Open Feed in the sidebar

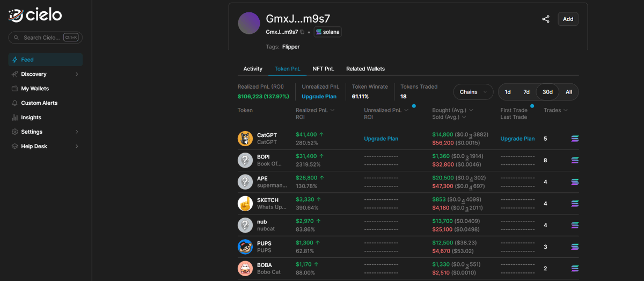click(x=46, y=60)
